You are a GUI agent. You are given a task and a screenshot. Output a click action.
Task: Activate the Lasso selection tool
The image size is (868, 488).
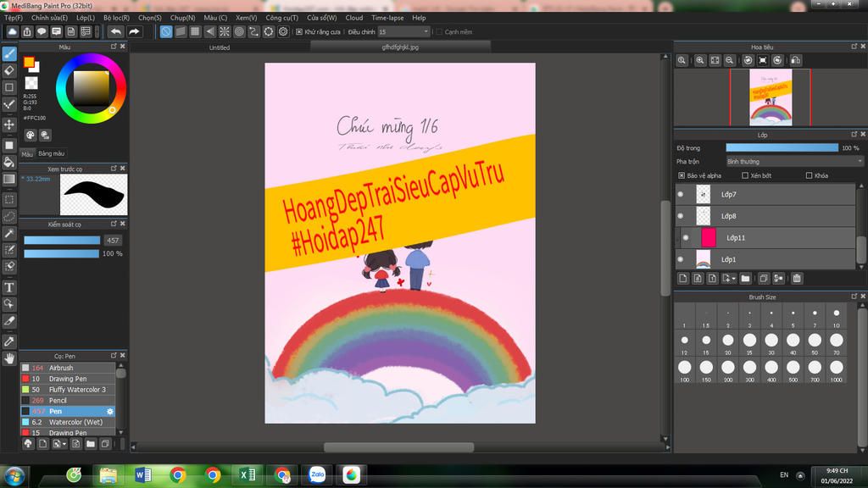[9, 216]
